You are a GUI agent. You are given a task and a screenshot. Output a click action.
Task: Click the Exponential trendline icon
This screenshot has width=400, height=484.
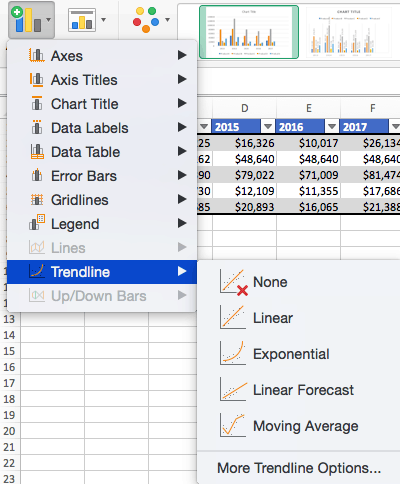(233, 353)
